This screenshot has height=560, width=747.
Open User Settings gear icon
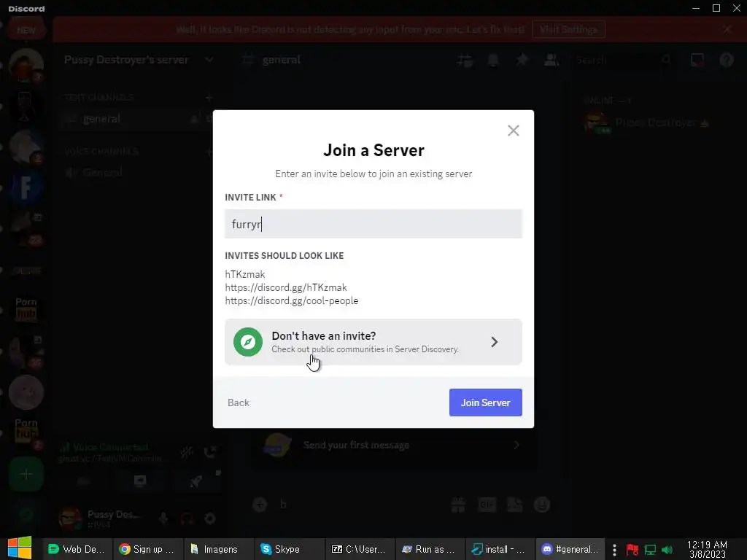(210, 518)
